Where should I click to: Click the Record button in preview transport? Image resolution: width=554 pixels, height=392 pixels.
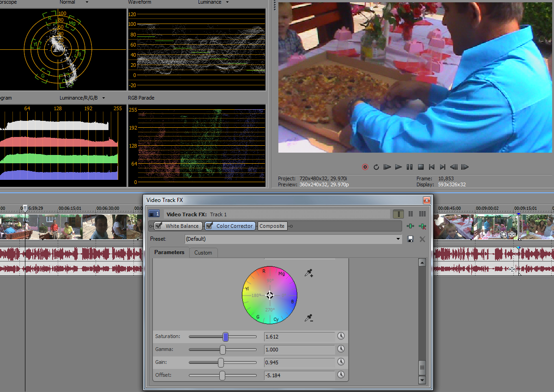click(365, 167)
